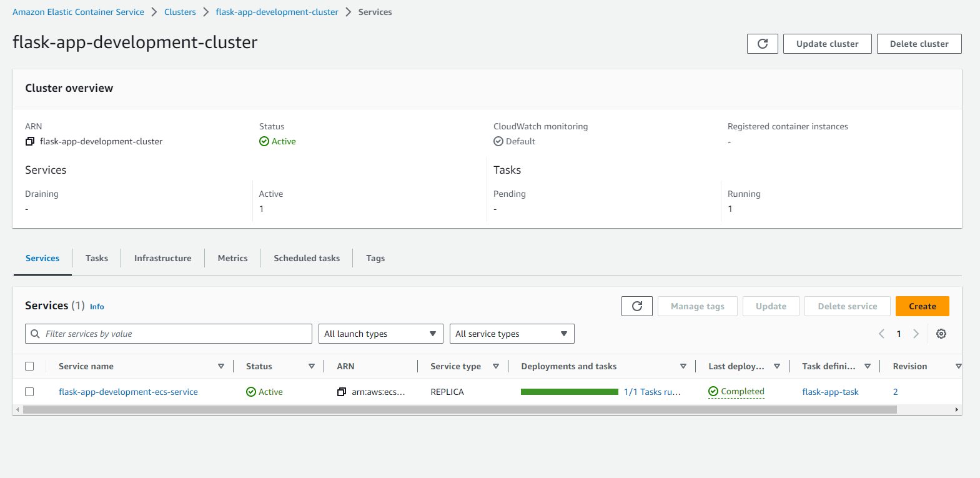Open the Scheduled tasks tab
980x478 pixels.
pos(307,258)
